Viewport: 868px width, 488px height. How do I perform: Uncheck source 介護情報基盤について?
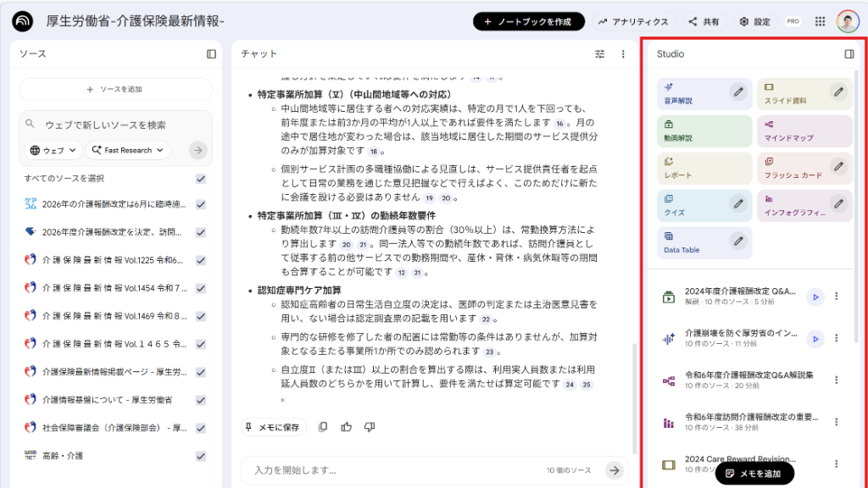(201, 400)
